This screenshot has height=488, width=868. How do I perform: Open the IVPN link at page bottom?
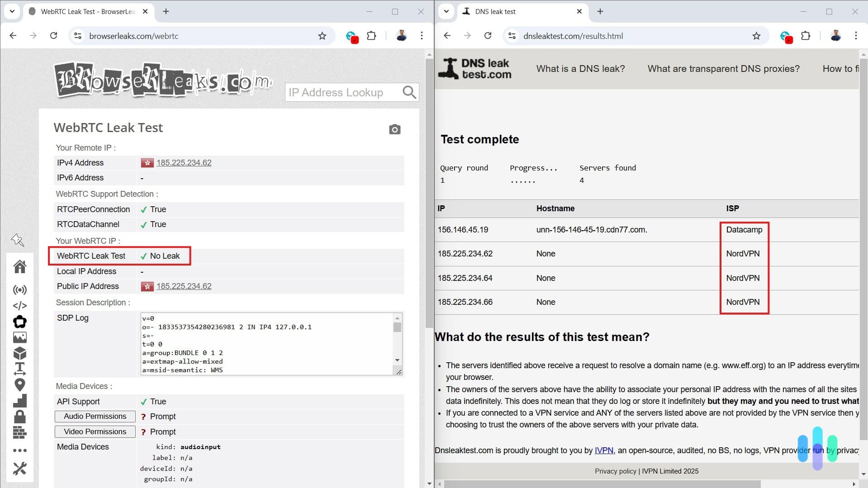[x=603, y=450]
